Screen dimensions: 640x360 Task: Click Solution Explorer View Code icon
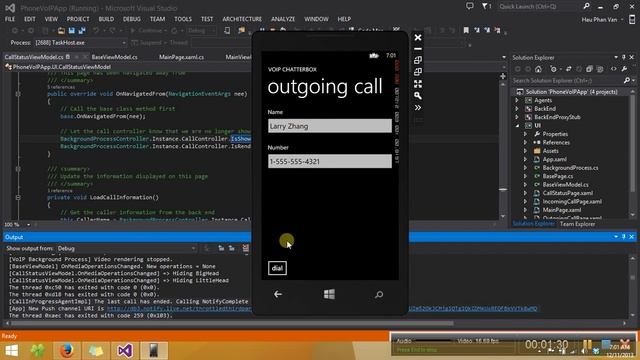[613, 69]
